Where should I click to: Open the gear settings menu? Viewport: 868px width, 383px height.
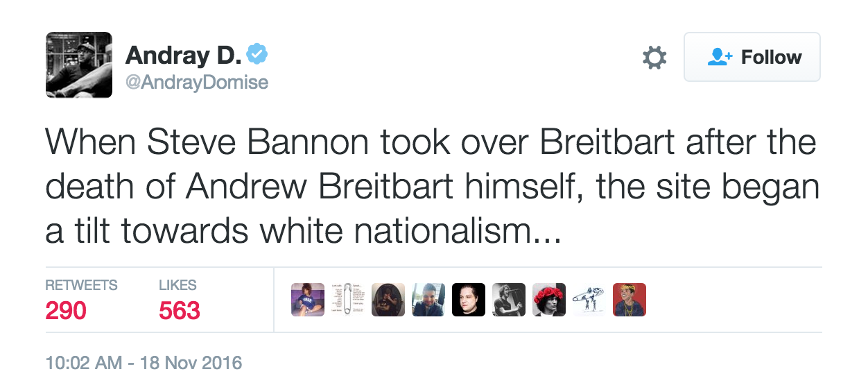pyautogui.click(x=654, y=58)
